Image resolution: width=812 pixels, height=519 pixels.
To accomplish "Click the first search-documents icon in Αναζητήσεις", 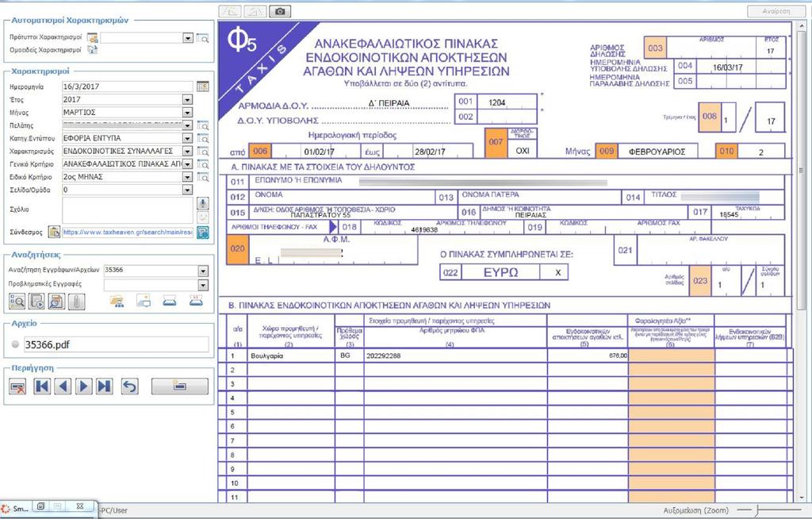I will coord(17,302).
